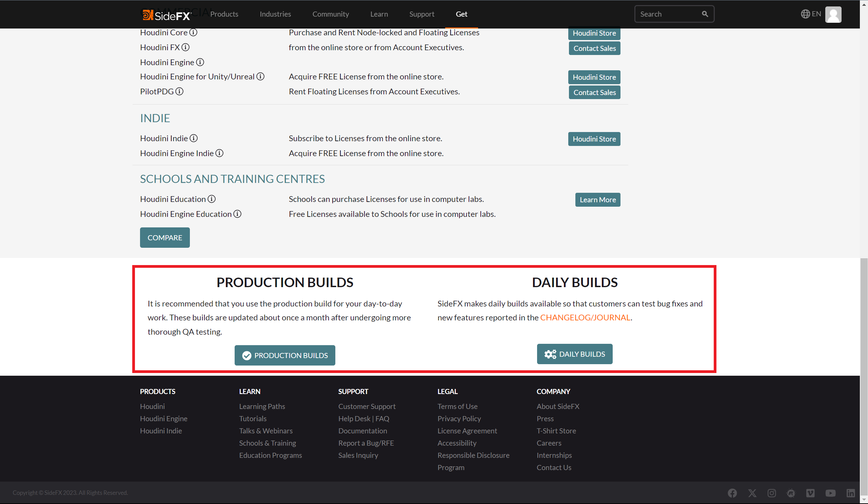This screenshot has height=504, width=868.
Task: Open Careers footer link
Action: (549, 443)
